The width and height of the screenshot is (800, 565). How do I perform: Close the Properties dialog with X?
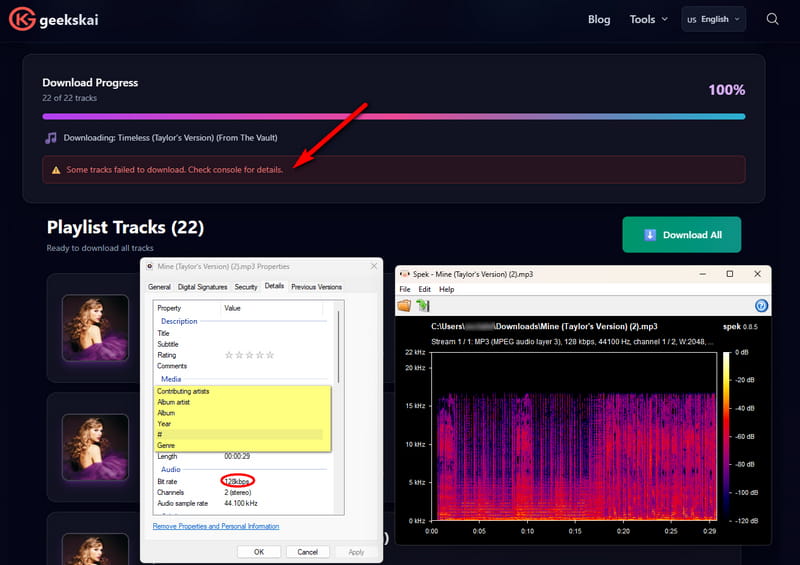374,266
